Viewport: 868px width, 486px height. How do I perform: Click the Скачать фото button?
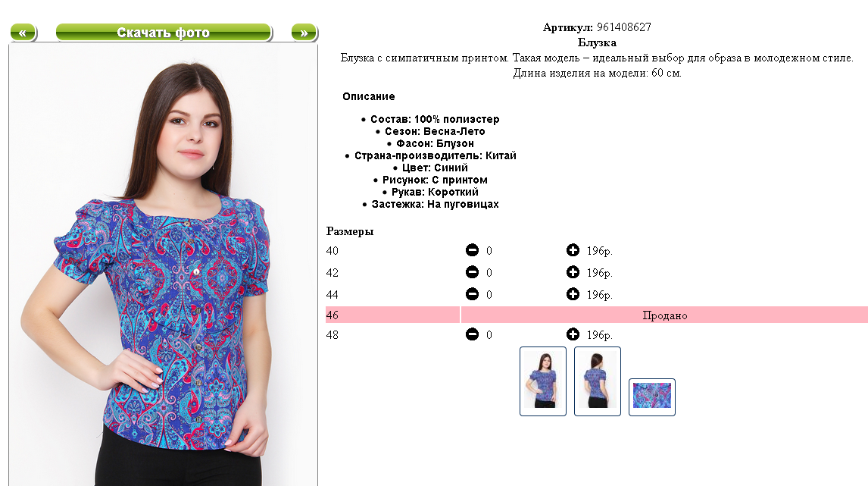[164, 33]
